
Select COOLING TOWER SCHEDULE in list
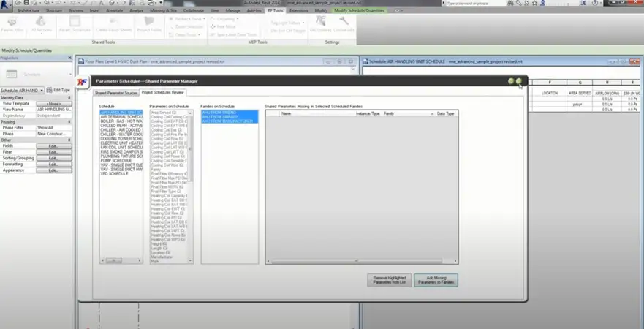[121, 139]
